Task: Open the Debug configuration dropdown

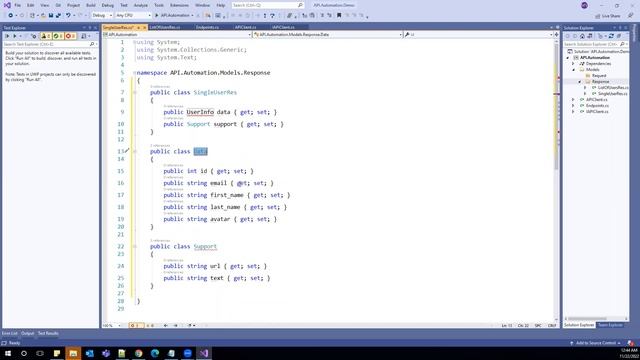Action: (x=102, y=15)
